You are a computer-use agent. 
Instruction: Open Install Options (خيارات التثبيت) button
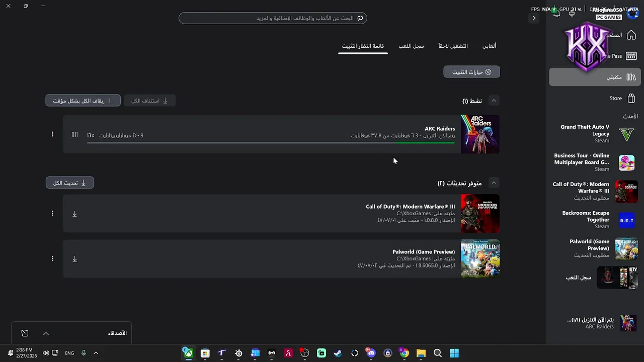point(471,72)
